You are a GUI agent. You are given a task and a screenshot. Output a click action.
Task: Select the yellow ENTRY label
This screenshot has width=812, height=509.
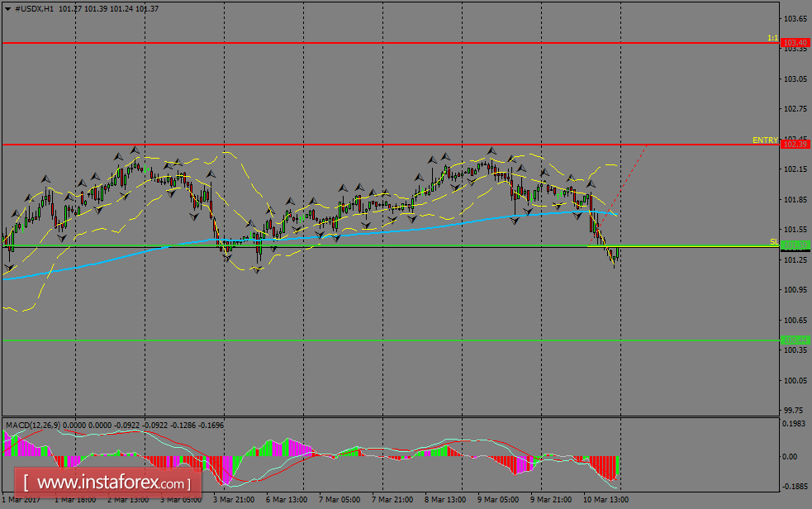(x=765, y=140)
